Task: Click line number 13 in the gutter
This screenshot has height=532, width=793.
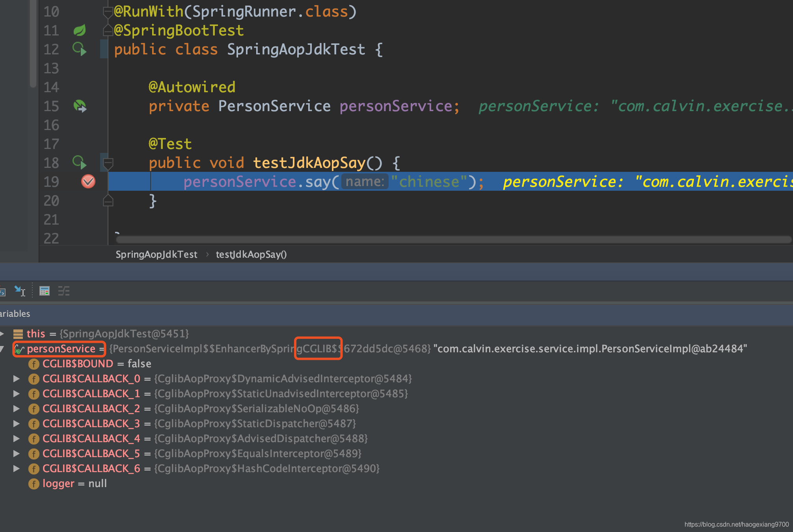Action: click(x=51, y=68)
